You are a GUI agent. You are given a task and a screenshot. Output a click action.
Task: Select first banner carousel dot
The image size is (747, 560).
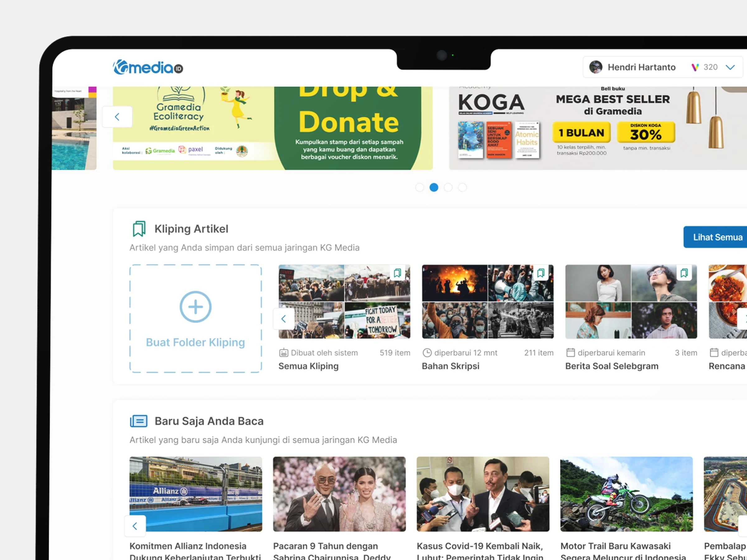(x=420, y=187)
